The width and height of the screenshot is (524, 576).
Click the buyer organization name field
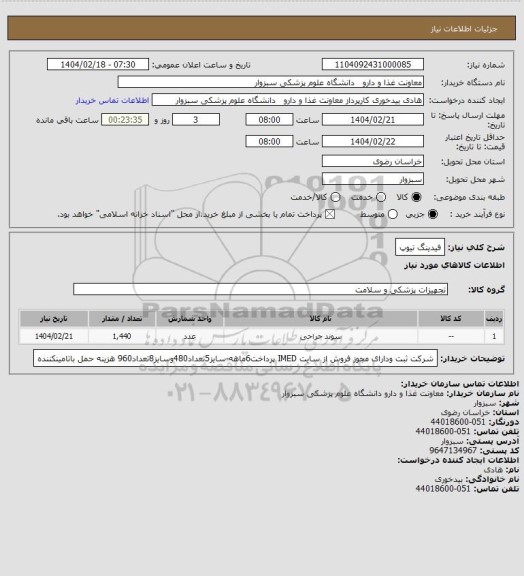270,82
